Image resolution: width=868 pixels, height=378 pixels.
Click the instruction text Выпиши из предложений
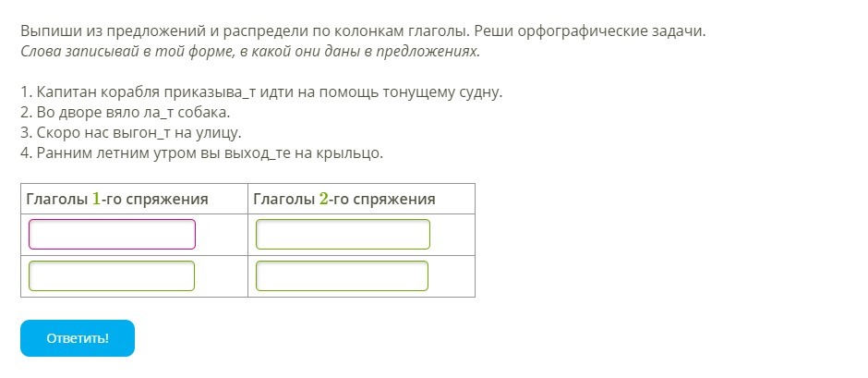point(185,30)
